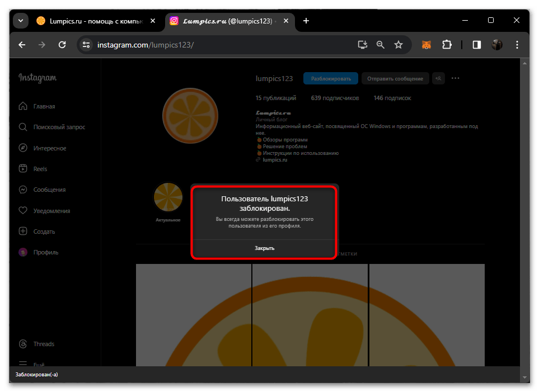Click the Интересное menu label

(x=50, y=148)
